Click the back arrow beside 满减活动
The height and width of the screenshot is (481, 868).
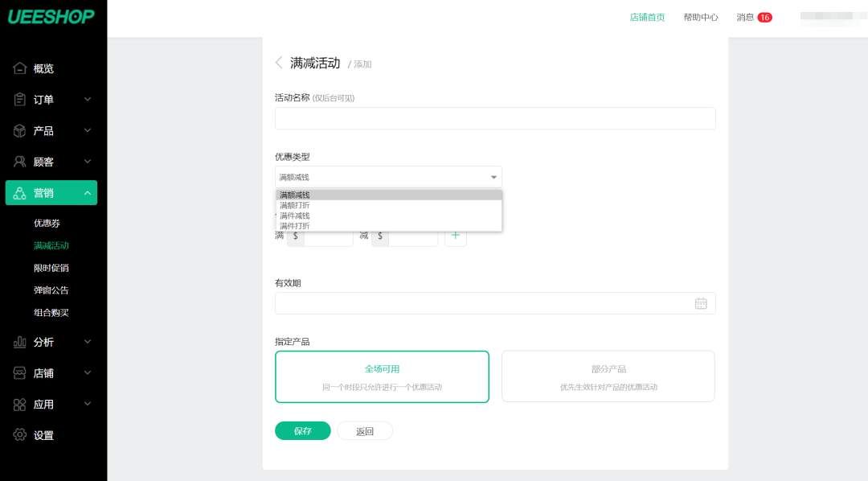pyautogui.click(x=279, y=61)
